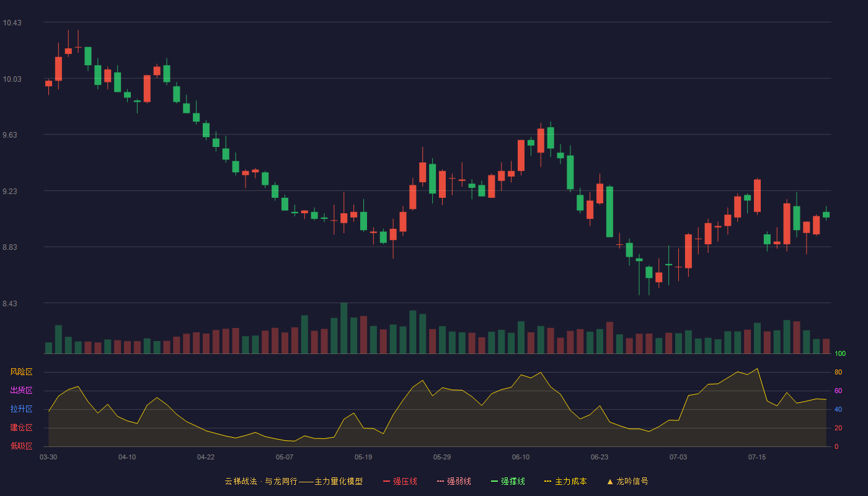This screenshot has height=496, width=868.
Task: Click the 07-03 date label
Action: (678, 457)
